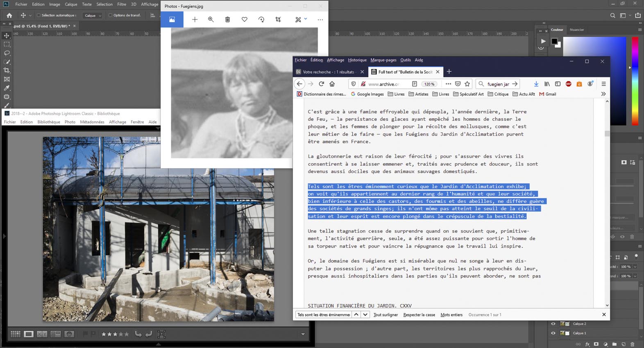The height and width of the screenshot is (348, 644).
Task: Open Firefox library icon
Action: [547, 84]
